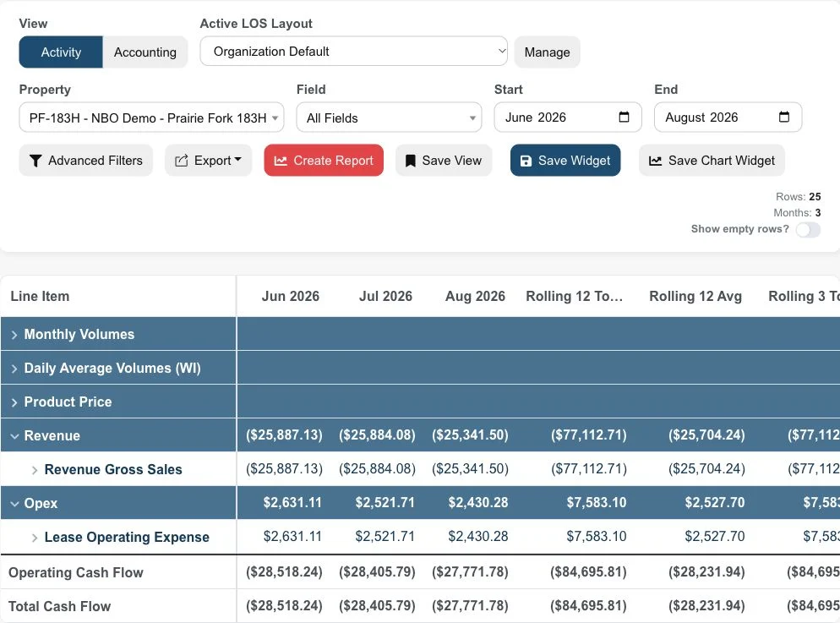The image size is (840, 623).
Task: Switch to the Activity view
Action: click(x=61, y=52)
